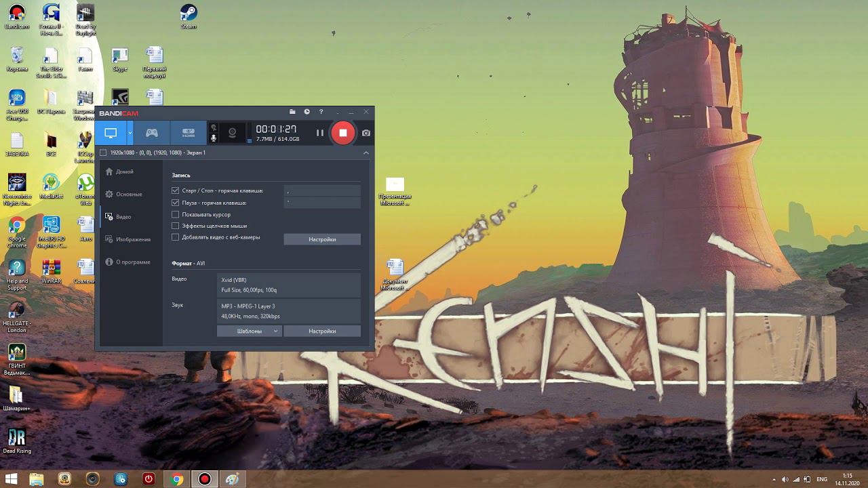Click the Пауза hotkey field
The width and height of the screenshot is (868, 488).
[322, 203]
